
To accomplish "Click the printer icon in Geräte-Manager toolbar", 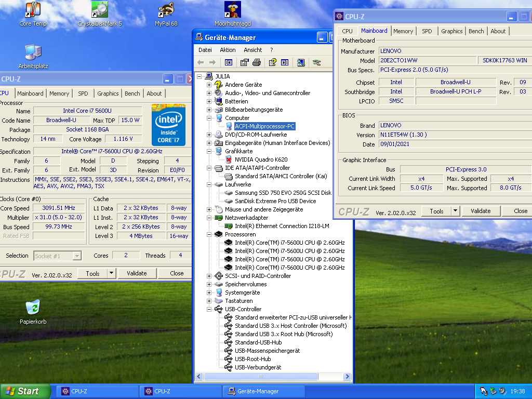I will click(x=256, y=63).
